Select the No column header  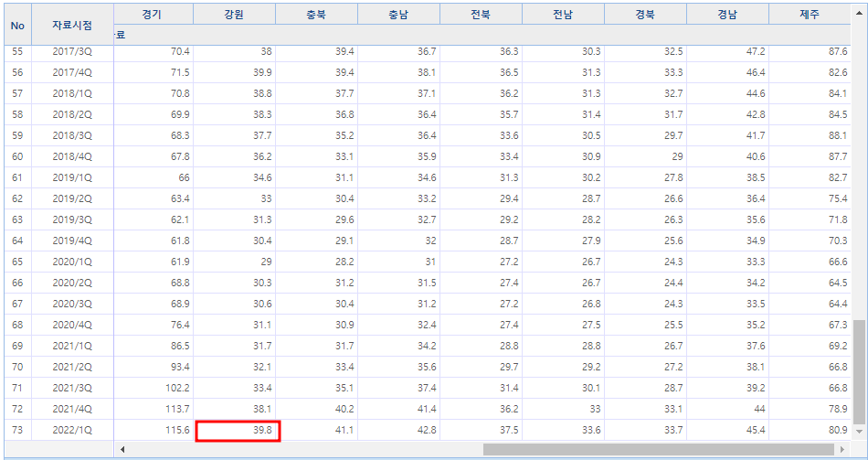click(x=17, y=25)
